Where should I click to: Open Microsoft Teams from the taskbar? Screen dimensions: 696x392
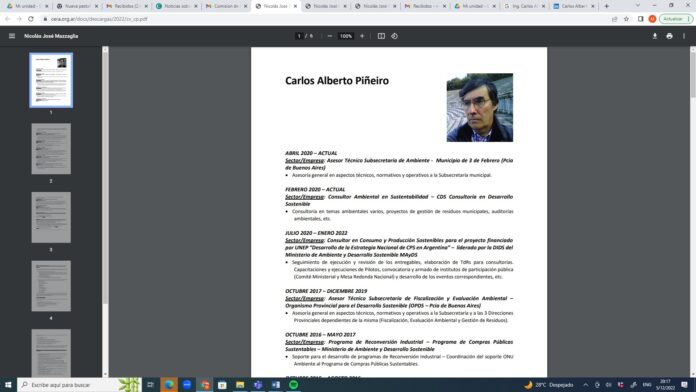258,385
